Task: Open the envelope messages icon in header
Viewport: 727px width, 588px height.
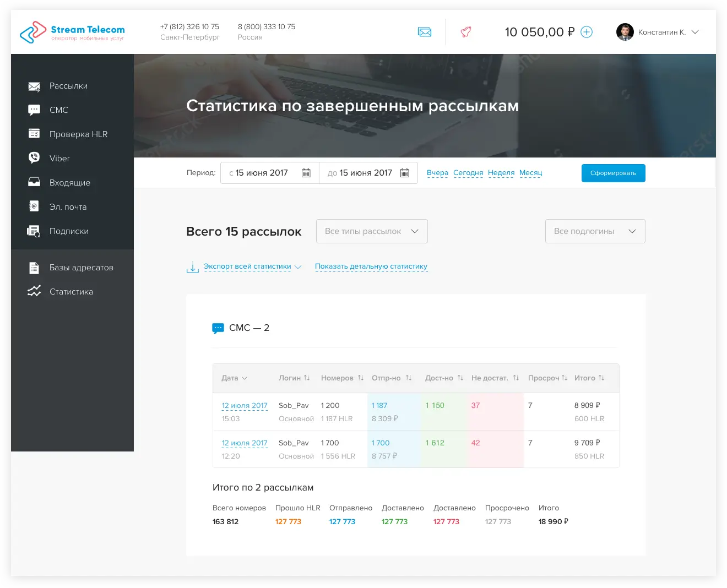Action: pyautogui.click(x=425, y=32)
